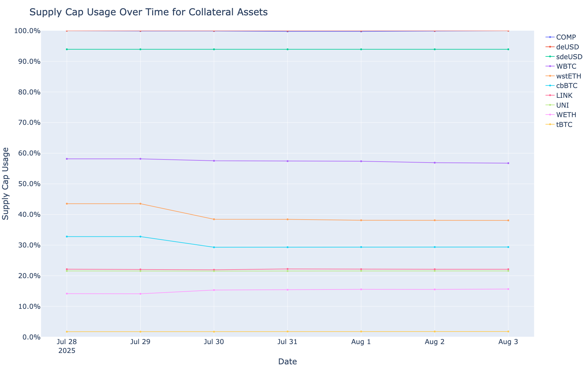The height and width of the screenshot is (368, 588).
Task: Click the chart title text
Action: tap(149, 12)
